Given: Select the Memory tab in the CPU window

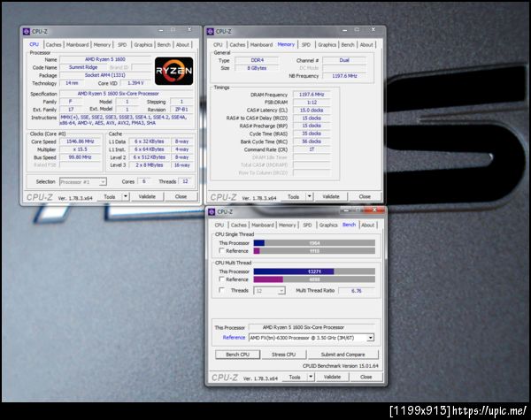Looking at the screenshot, I should [102, 45].
